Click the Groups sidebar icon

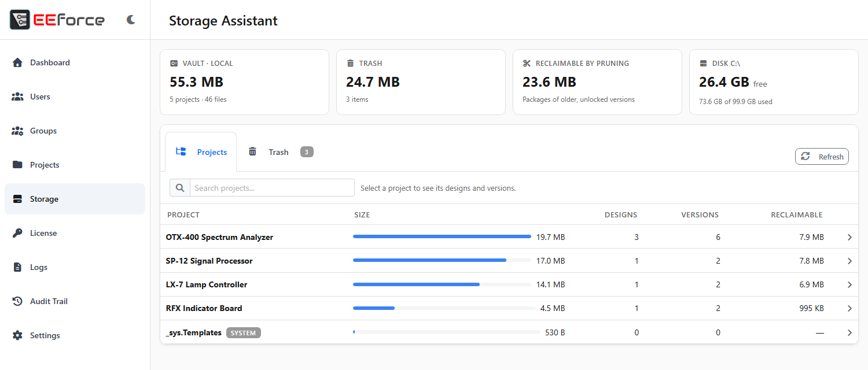(x=17, y=131)
